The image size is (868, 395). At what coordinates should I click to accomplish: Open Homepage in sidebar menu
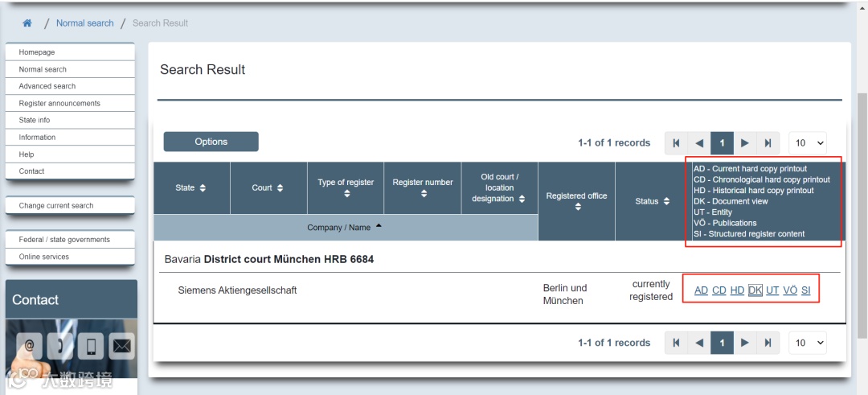(x=70, y=52)
